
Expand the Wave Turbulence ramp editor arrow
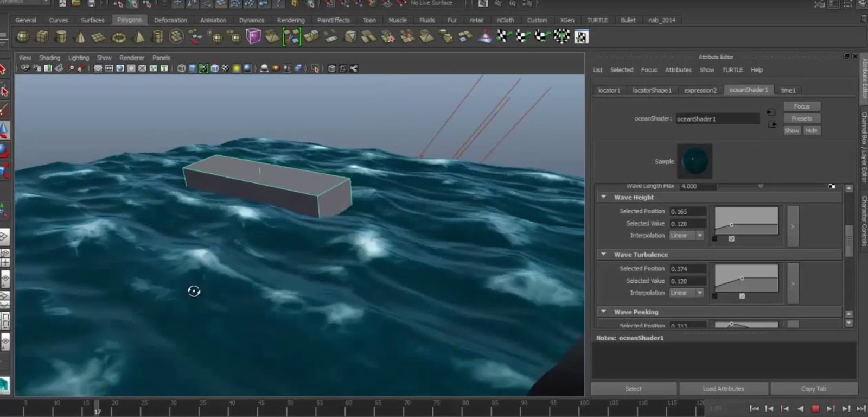[793, 283]
